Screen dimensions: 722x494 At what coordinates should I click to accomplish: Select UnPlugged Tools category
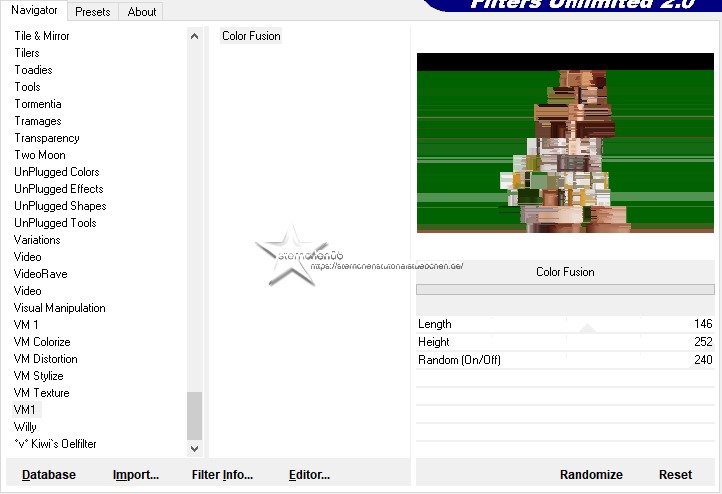pos(55,223)
